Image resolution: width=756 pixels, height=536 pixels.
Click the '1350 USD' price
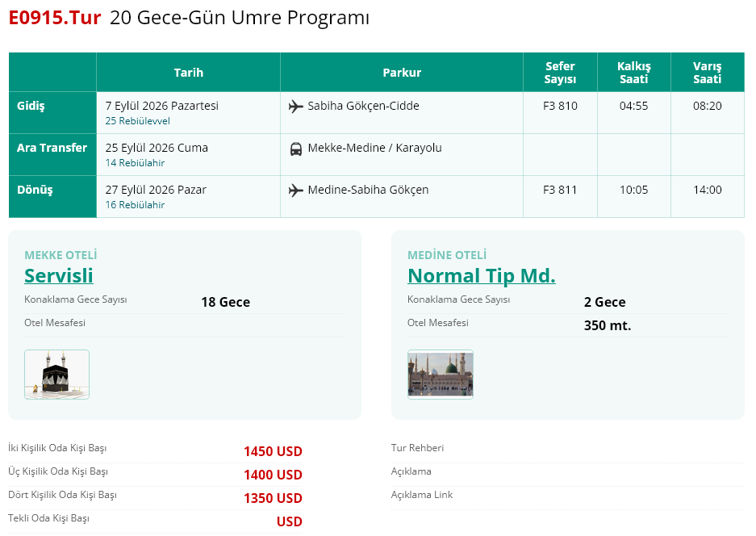click(x=273, y=498)
